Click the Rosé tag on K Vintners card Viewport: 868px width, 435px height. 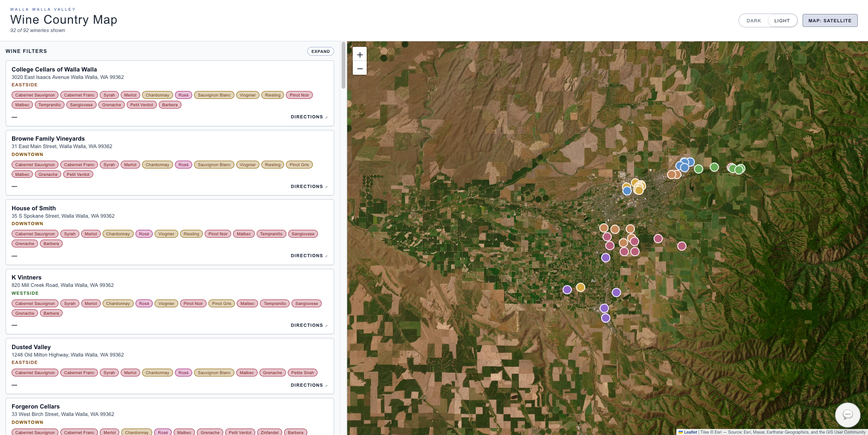point(144,304)
